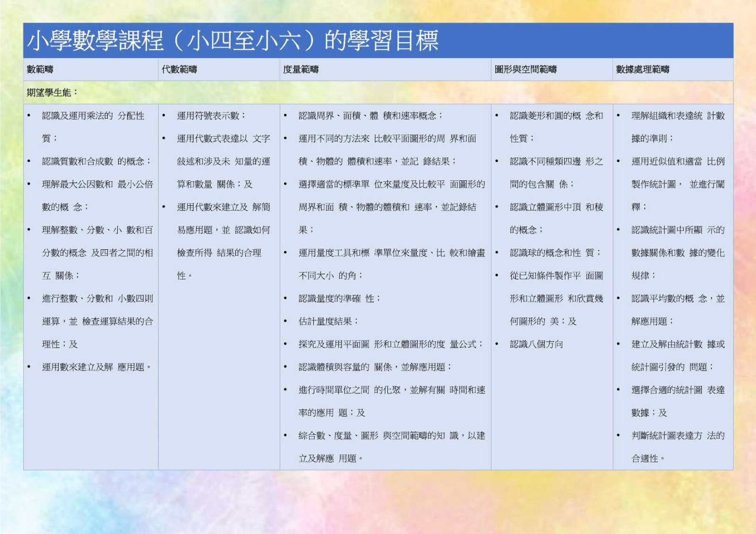
Task: Click the line 綜合數、度量、圖形 與空間範疇的知 識，以建
Action: click(392, 435)
